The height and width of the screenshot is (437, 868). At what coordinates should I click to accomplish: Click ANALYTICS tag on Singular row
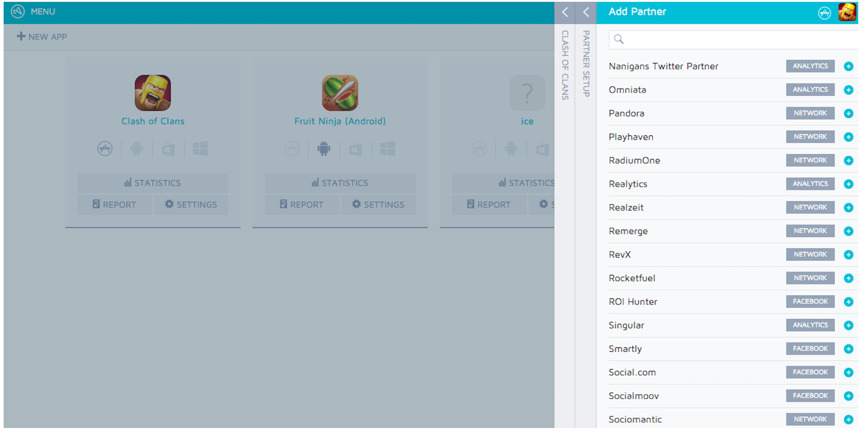point(810,325)
